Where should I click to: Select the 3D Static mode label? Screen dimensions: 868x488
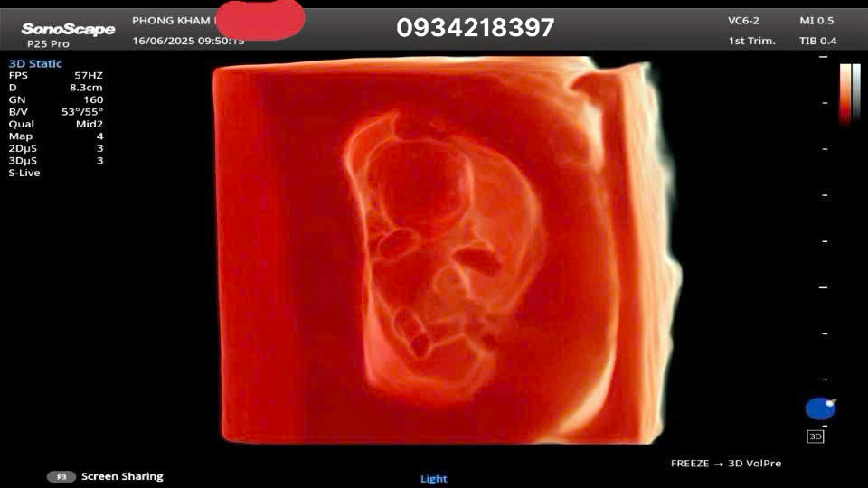(35, 64)
